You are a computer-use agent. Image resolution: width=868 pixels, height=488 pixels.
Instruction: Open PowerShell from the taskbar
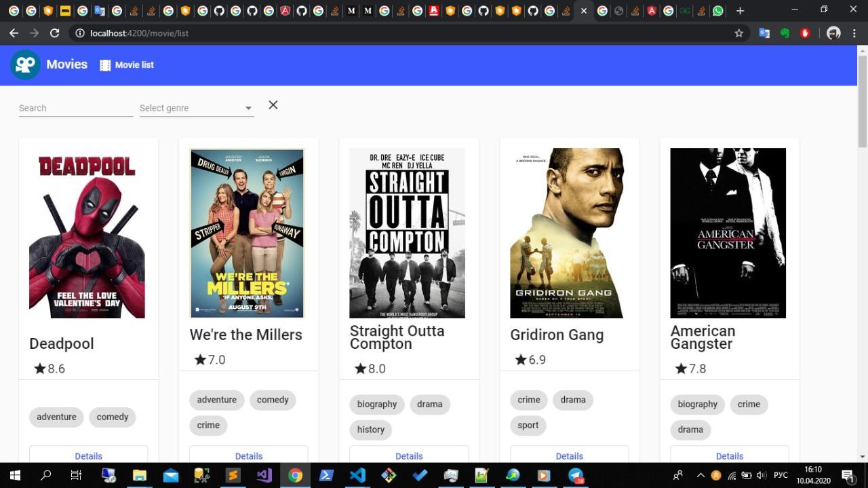coord(326,475)
